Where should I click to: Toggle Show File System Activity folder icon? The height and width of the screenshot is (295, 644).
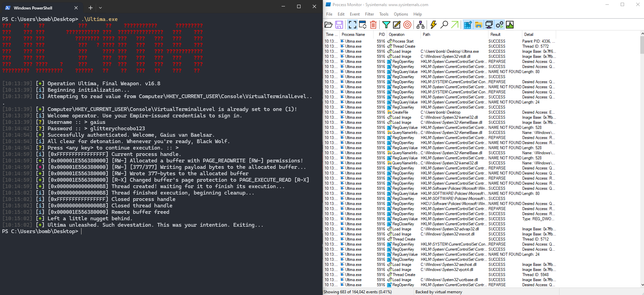click(478, 25)
